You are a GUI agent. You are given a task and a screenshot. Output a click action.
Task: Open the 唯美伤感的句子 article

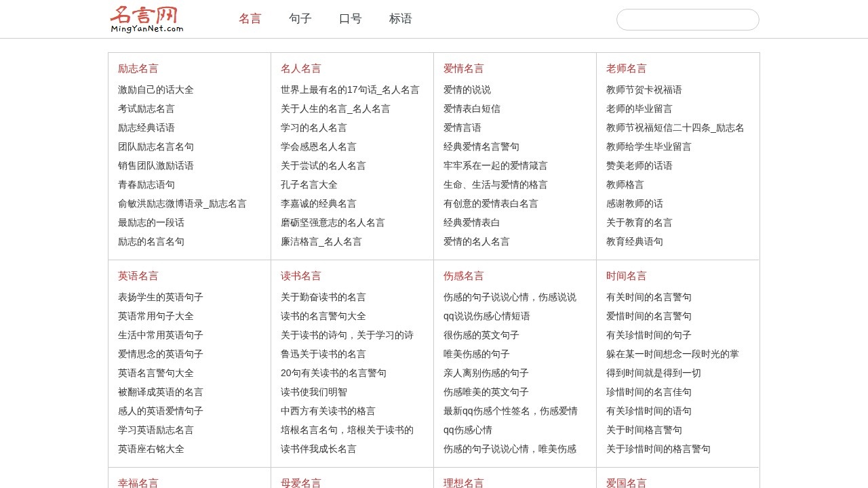point(477,354)
